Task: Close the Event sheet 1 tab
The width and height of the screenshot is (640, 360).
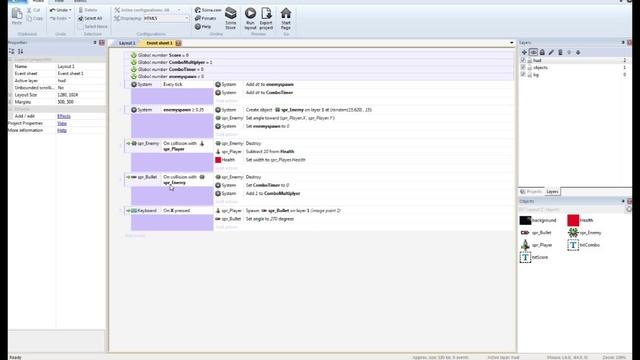Action: pyautogui.click(x=178, y=43)
